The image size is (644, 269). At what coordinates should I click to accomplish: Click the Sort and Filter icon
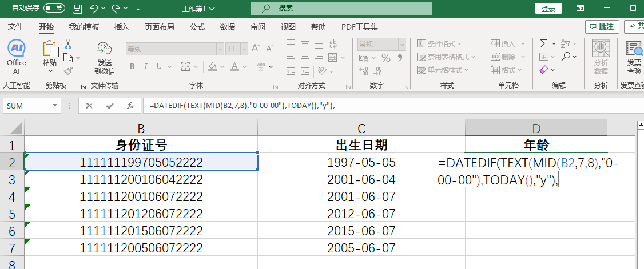click(566, 43)
